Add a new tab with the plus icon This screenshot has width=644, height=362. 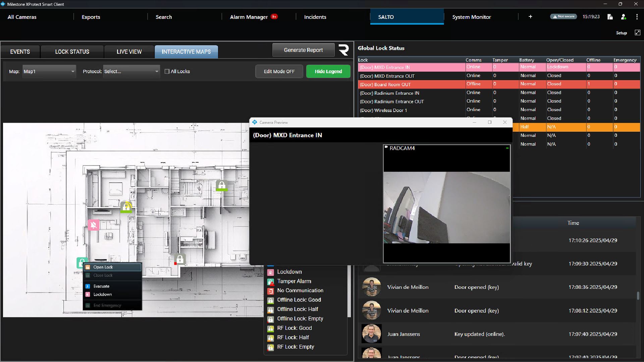[x=530, y=17]
